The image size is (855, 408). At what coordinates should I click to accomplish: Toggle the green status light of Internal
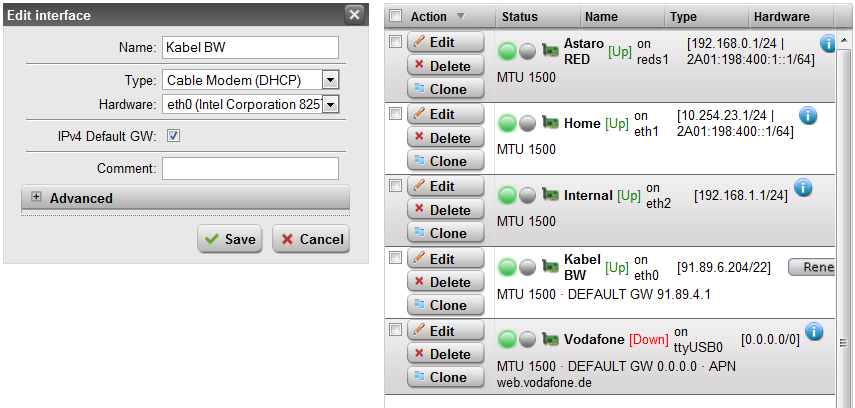click(x=507, y=195)
